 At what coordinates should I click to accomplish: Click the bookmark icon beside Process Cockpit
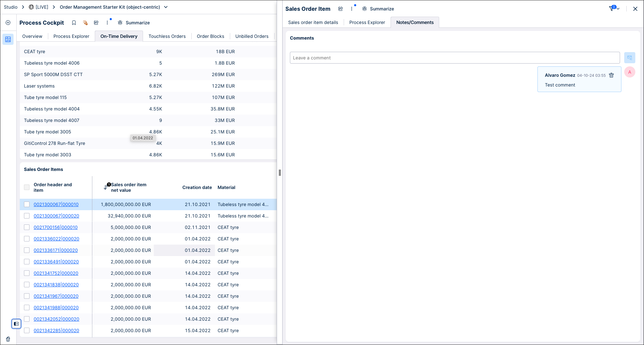click(x=74, y=23)
